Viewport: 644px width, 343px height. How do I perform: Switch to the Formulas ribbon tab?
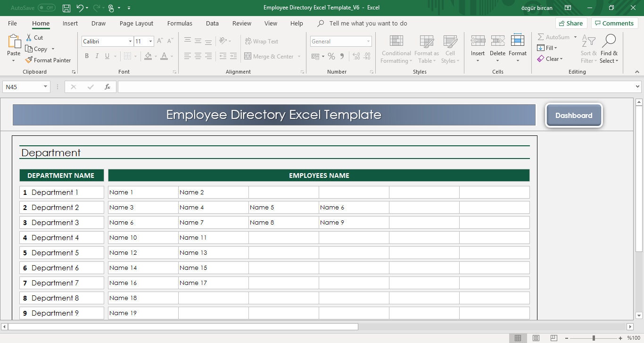point(180,23)
